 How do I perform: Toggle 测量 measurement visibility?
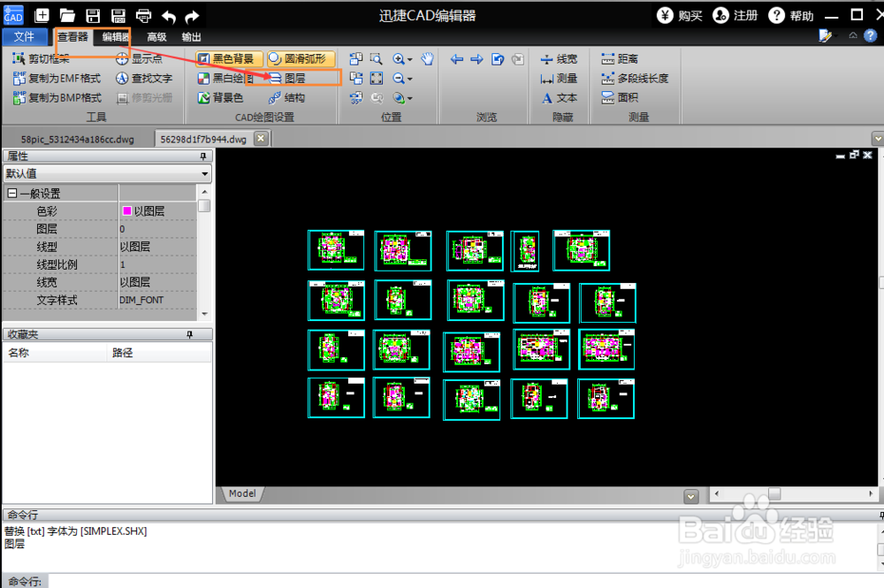(559, 79)
